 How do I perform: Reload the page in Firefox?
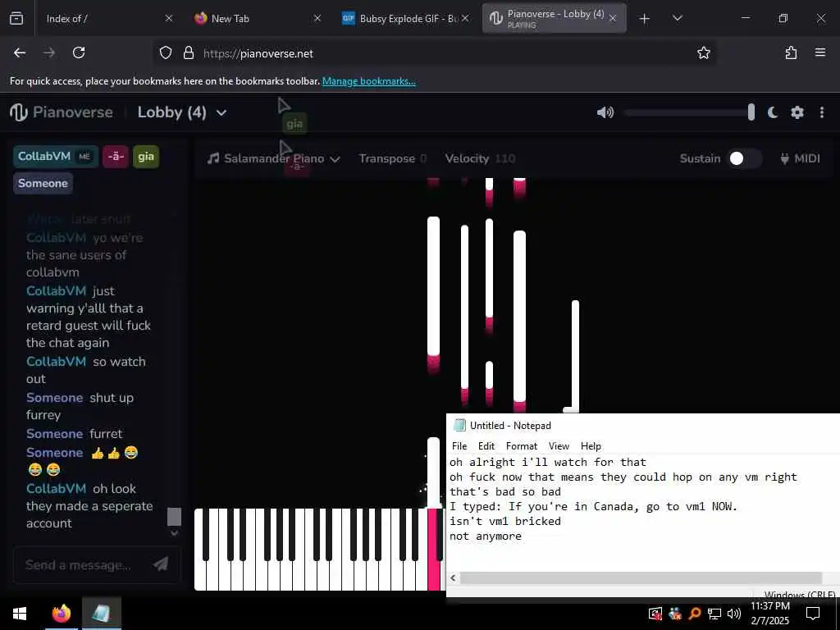tap(79, 52)
